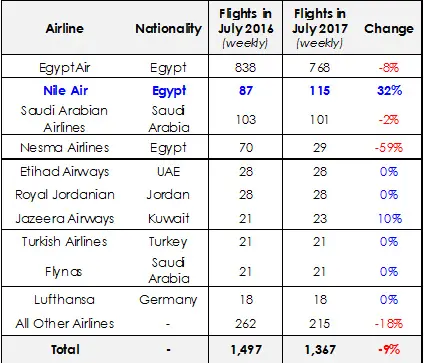Select the 1,367 total flights value
Image resolution: width=425 pixels, height=363 pixels.
(x=320, y=350)
